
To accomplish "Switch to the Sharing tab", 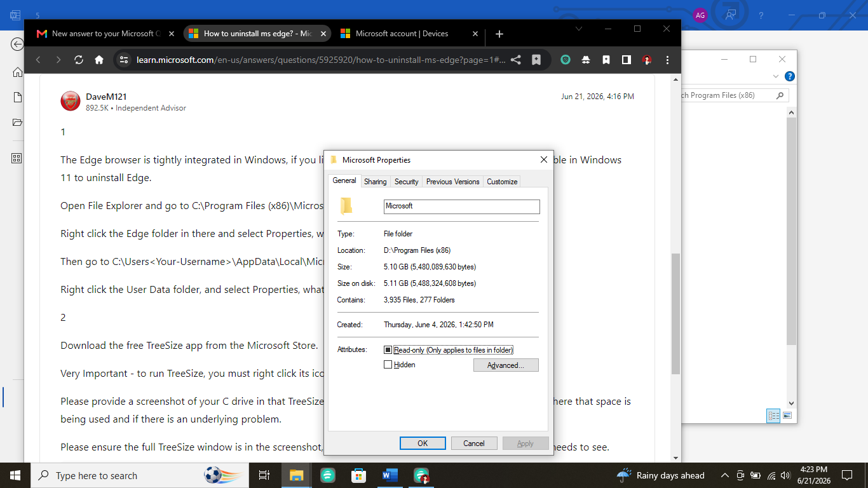I will pyautogui.click(x=375, y=182).
